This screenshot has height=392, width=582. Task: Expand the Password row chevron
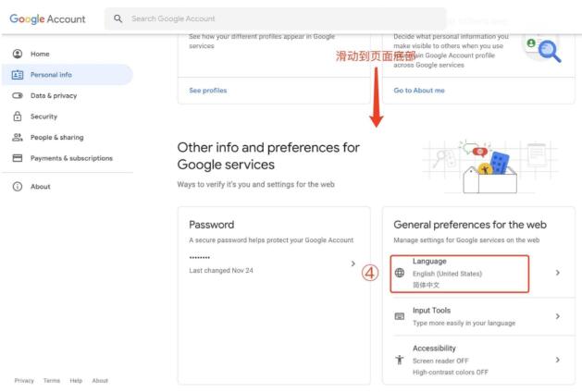pyautogui.click(x=353, y=263)
